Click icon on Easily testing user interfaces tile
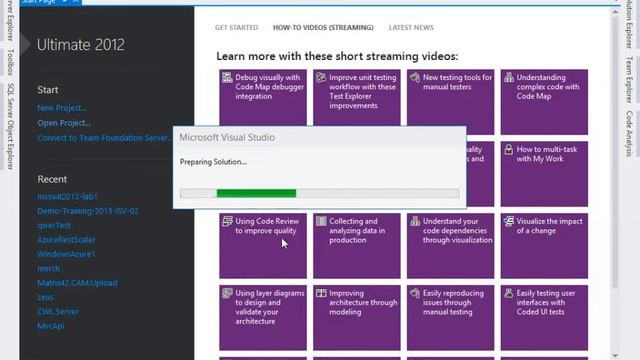 click(509, 293)
